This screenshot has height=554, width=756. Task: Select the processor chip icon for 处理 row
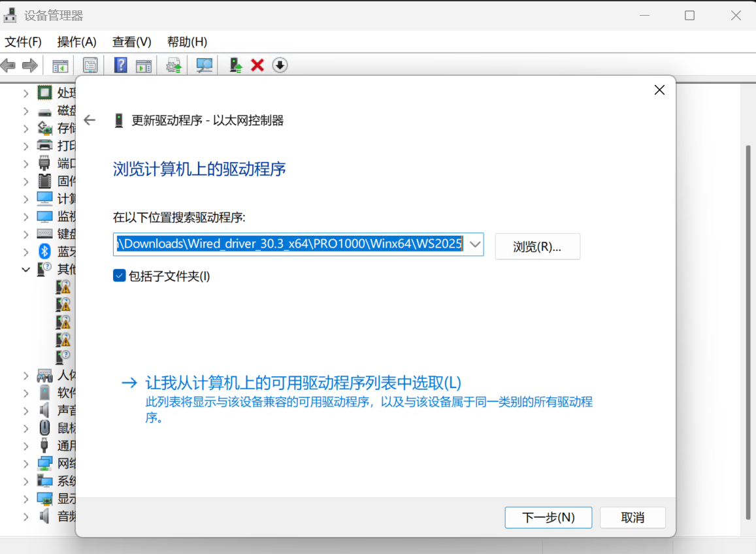[44, 93]
